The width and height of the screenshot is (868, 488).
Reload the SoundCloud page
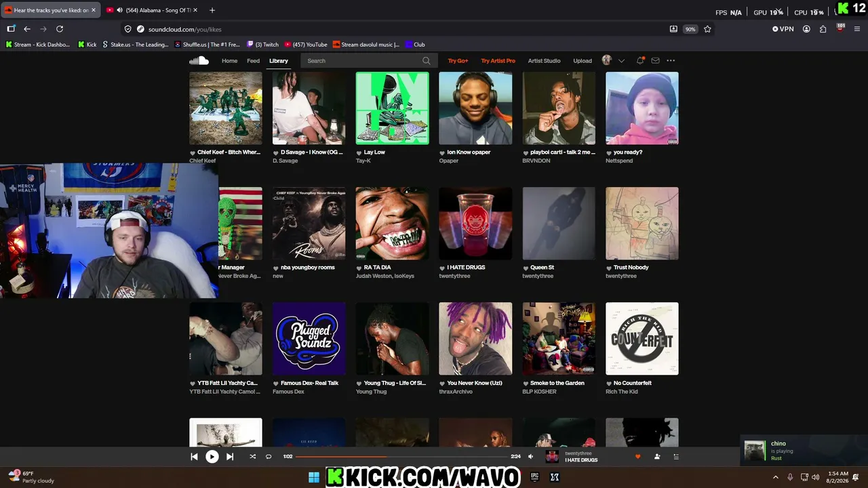pos(60,29)
